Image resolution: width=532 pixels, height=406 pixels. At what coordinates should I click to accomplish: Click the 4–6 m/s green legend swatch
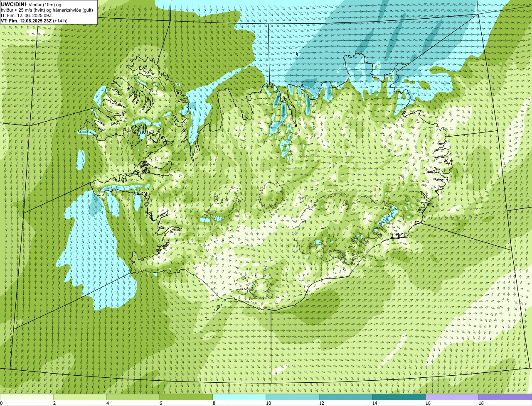pos(133,397)
